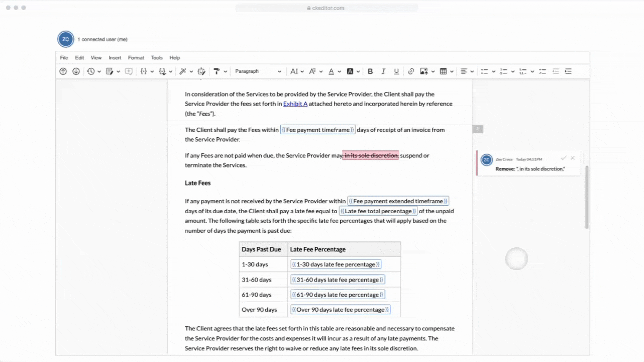The width and height of the screenshot is (644, 362).
Task: Select the Fee payment extended timeframe field
Action: click(x=398, y=201)
